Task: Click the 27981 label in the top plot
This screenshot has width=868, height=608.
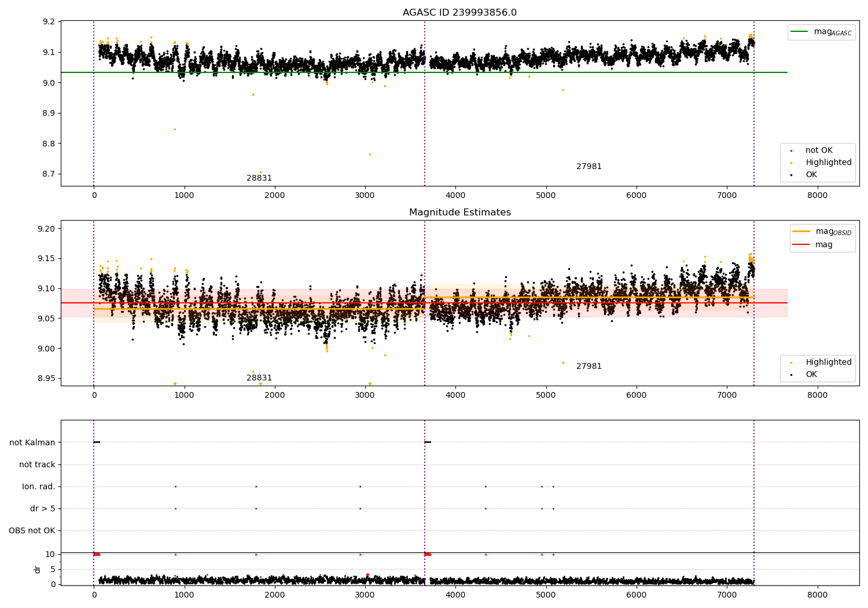Action: point(589,167)
